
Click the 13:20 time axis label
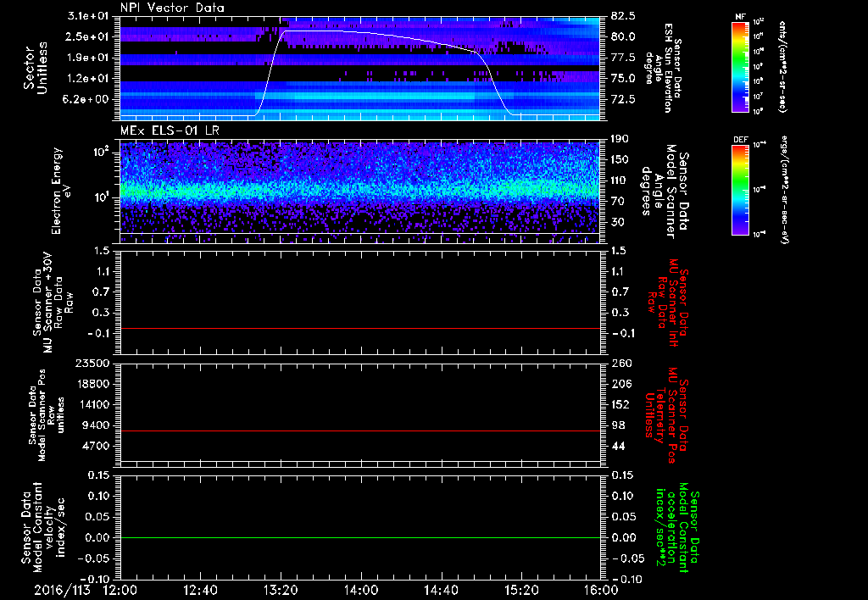click(x=281, y=590)
